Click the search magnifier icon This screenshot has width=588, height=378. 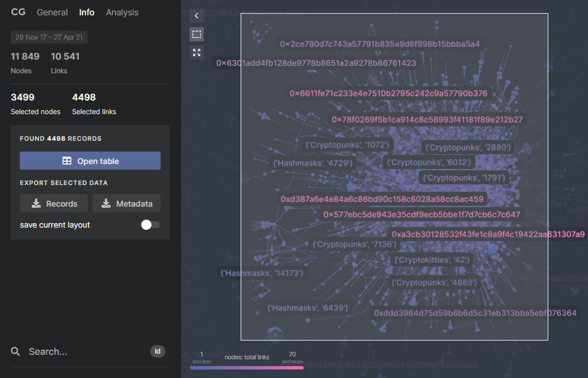15,352
